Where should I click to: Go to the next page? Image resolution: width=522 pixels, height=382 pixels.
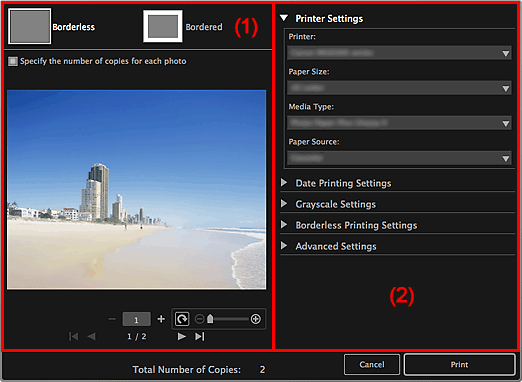(182, 337)
